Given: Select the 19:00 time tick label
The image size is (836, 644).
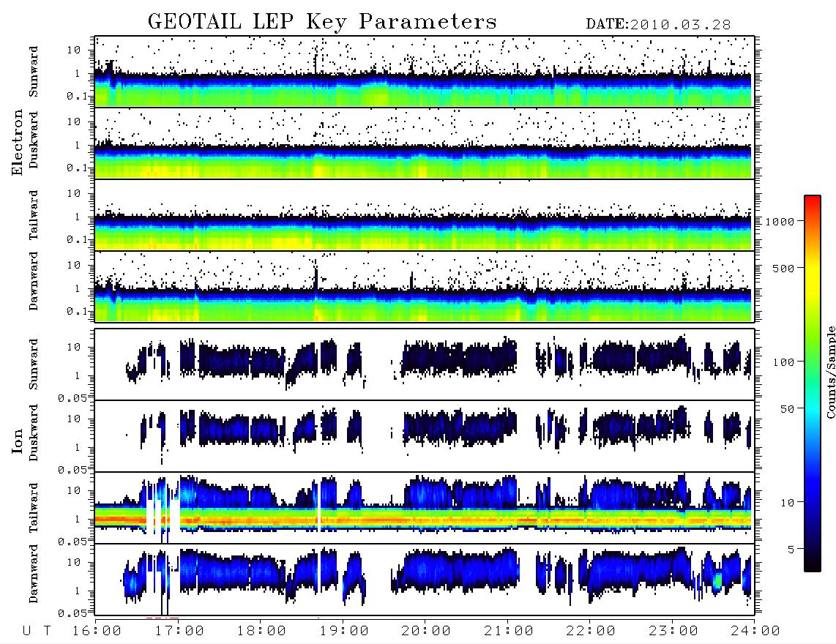Looking at the screenshot, I should (344, 632).
